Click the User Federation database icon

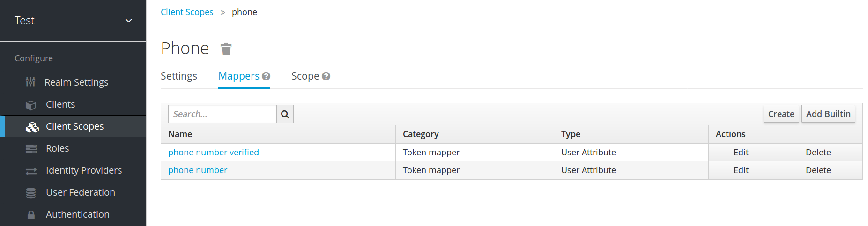coord(31,193)
